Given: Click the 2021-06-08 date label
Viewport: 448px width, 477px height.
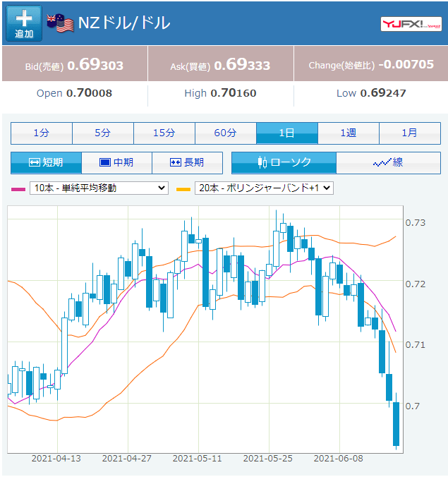Looking at the screenshot, I should 339,459.
